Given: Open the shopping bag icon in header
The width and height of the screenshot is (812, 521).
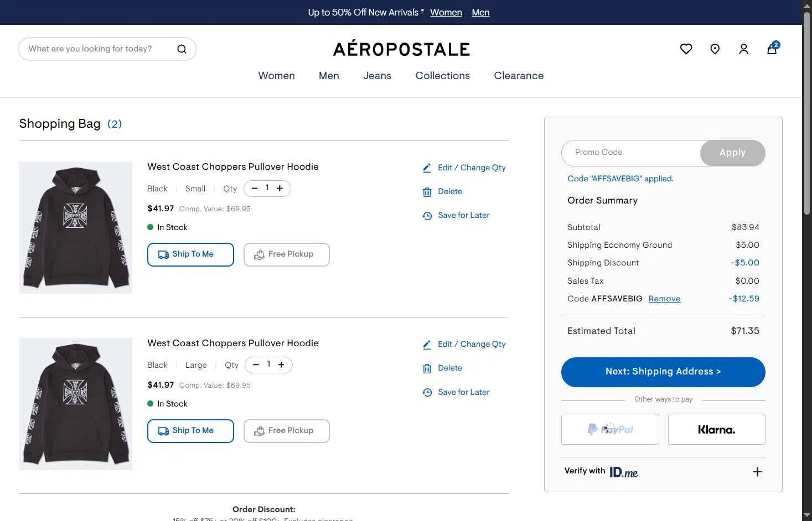Looking at the screenshot, I should [x=773, y=48].
